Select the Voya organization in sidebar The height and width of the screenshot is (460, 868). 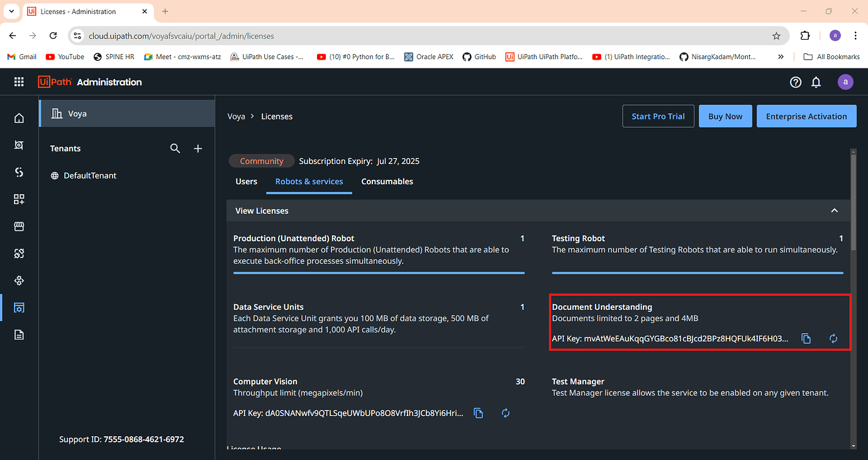pos(127,114)
